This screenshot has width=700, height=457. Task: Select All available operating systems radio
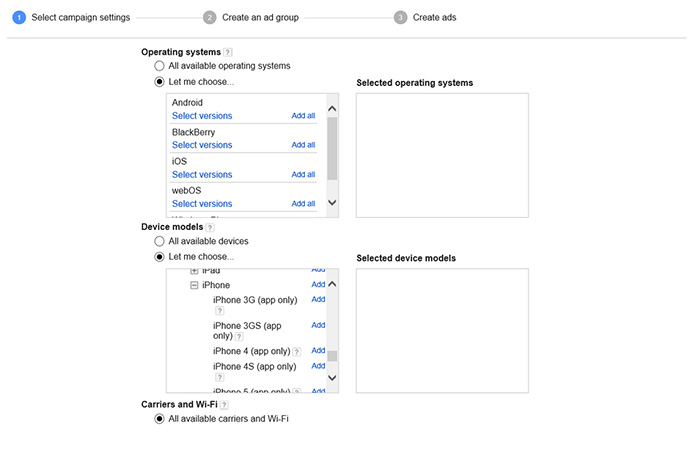(x=159, y=66)
